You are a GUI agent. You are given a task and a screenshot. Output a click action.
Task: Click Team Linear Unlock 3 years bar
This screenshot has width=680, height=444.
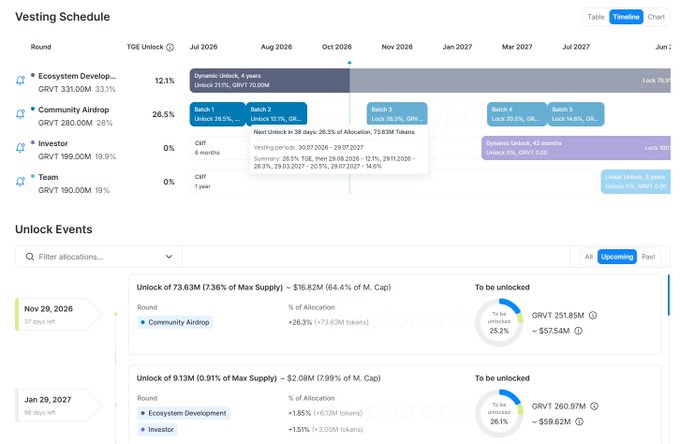click(x=636, y=181)
